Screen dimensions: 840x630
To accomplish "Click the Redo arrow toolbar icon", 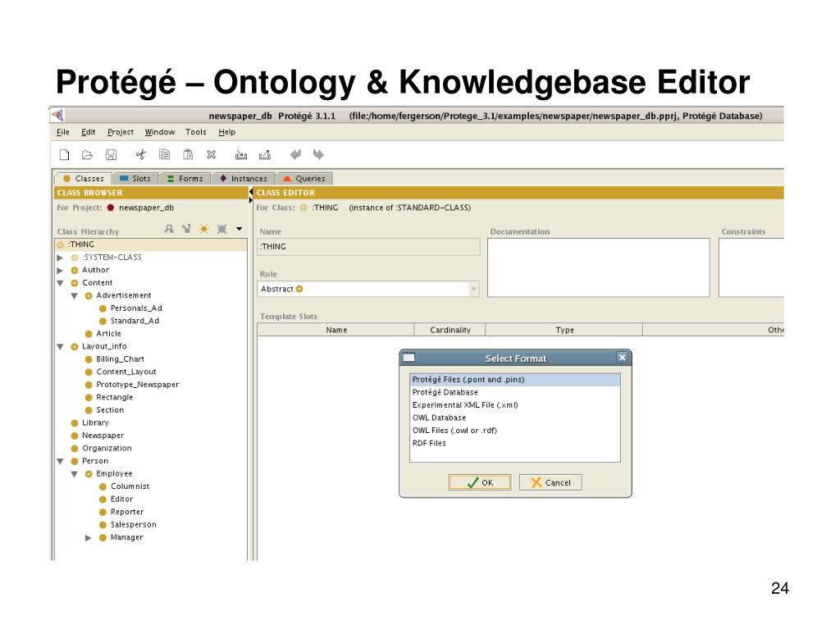I will (x=319, y=155).
